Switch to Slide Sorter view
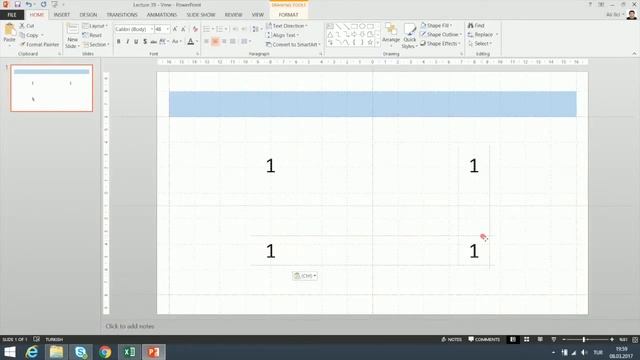The image size is (640, 360). [527, 339]
